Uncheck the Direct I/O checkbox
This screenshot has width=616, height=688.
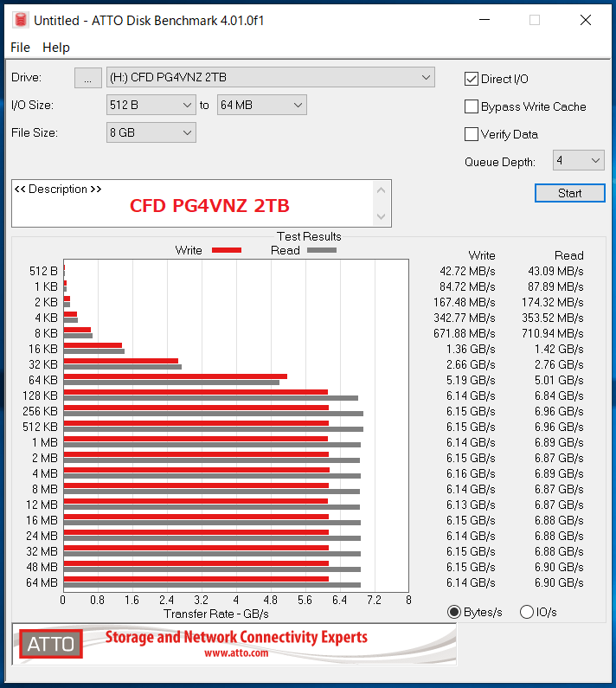[472, 79]
